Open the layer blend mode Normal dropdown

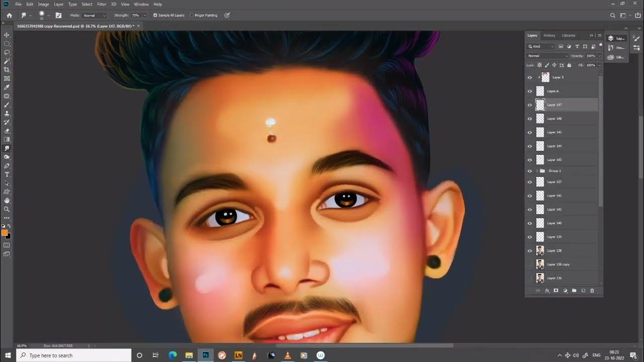pos(547,56)
